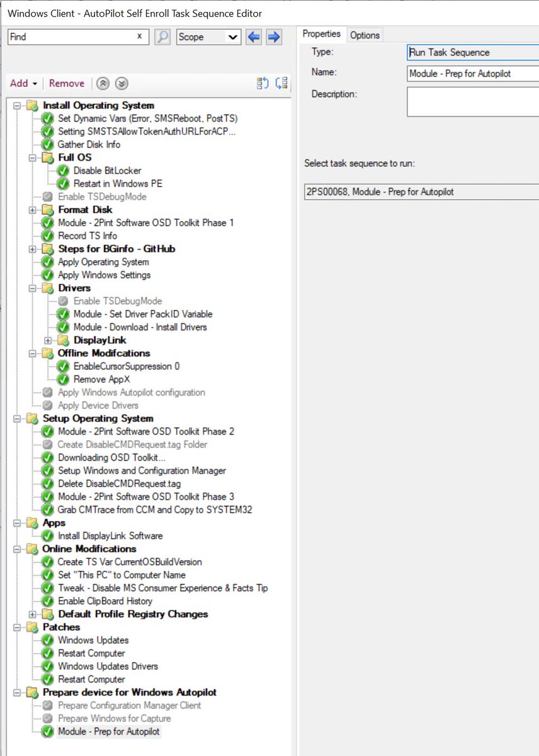Collapse the Prepare device for Windows Autopilot group
The height and width of the screenshot is (756, 539).
pyautogui.click(x=17, y=692)
